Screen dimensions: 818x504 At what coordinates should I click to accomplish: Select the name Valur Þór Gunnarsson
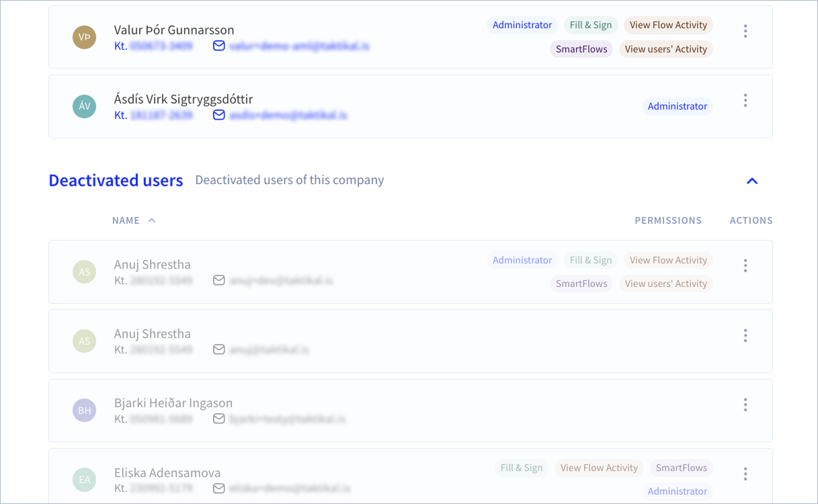[x=174, y=30]
